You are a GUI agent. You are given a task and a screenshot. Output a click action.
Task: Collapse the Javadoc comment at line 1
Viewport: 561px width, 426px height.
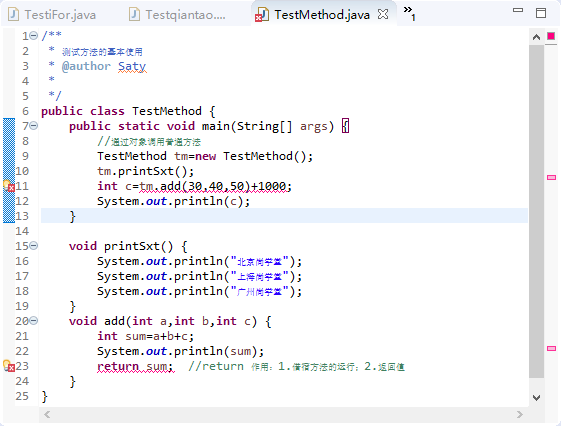tap(34, 36)
